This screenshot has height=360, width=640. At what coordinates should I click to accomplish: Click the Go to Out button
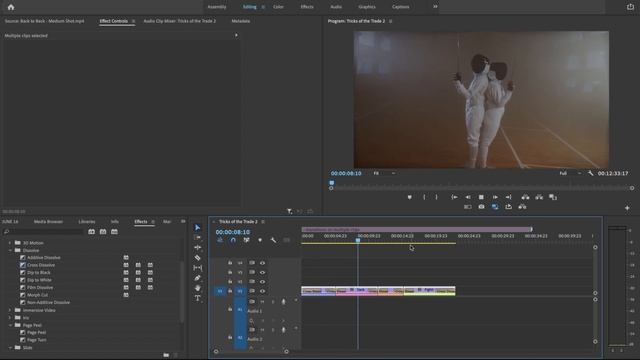[509, 197]
